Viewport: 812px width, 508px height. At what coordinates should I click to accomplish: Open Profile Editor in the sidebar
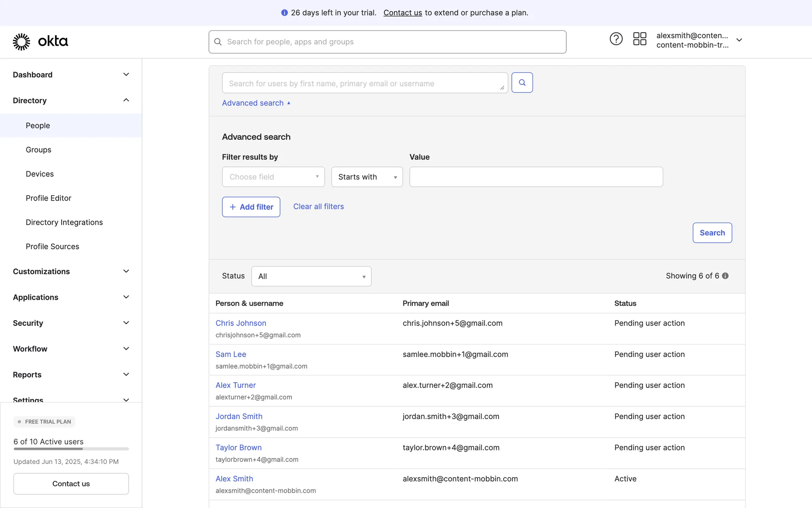click(48, 198)
